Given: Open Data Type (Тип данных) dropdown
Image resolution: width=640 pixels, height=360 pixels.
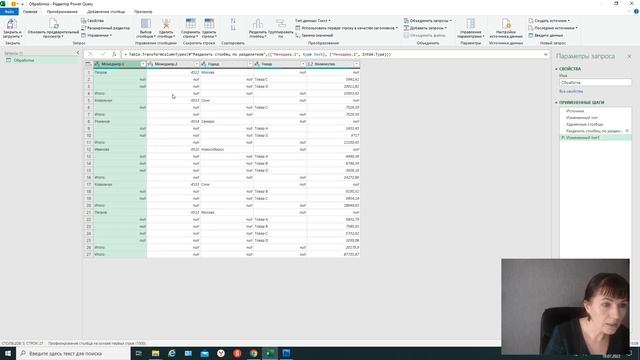Looking at the screenshot, I should click(313, 20).
